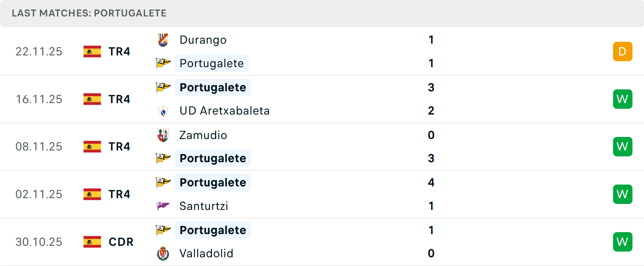
Task: Click the Valladolid club crest
Action: [x=163, y=254]
